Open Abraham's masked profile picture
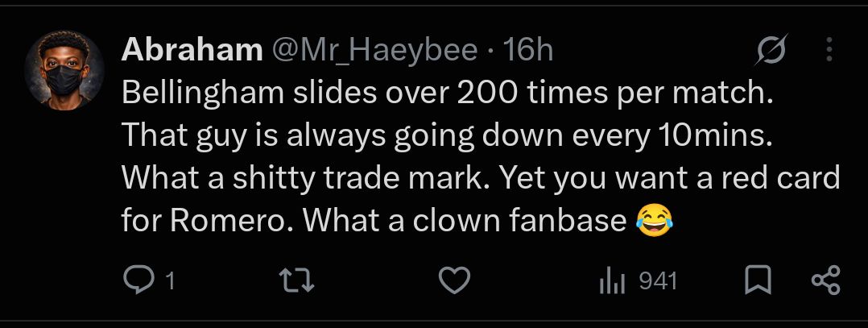 click(64, 70)
